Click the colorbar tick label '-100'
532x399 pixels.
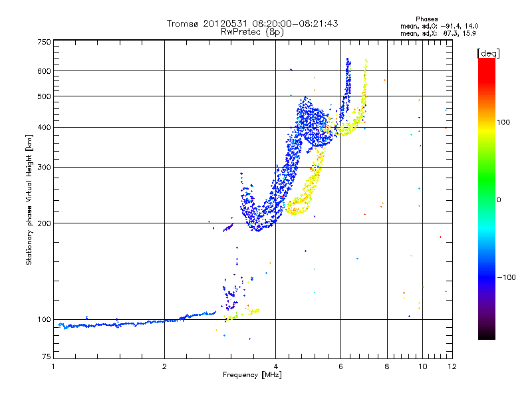point(506,277)
